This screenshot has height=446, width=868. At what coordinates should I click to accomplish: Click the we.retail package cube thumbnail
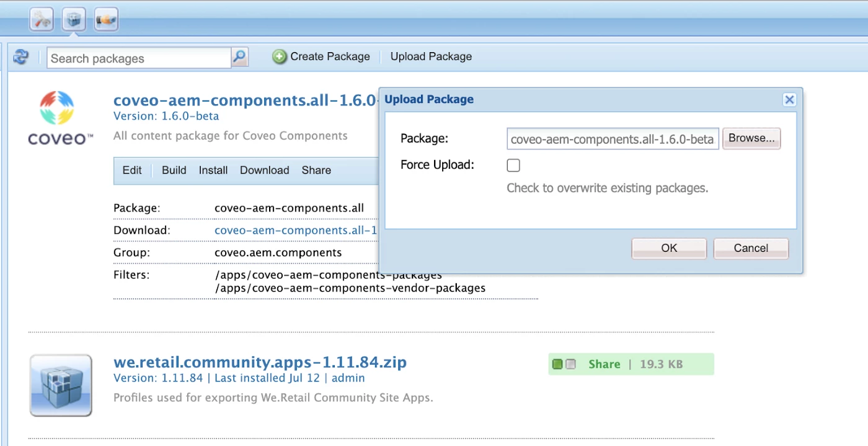tap(61, 385)
